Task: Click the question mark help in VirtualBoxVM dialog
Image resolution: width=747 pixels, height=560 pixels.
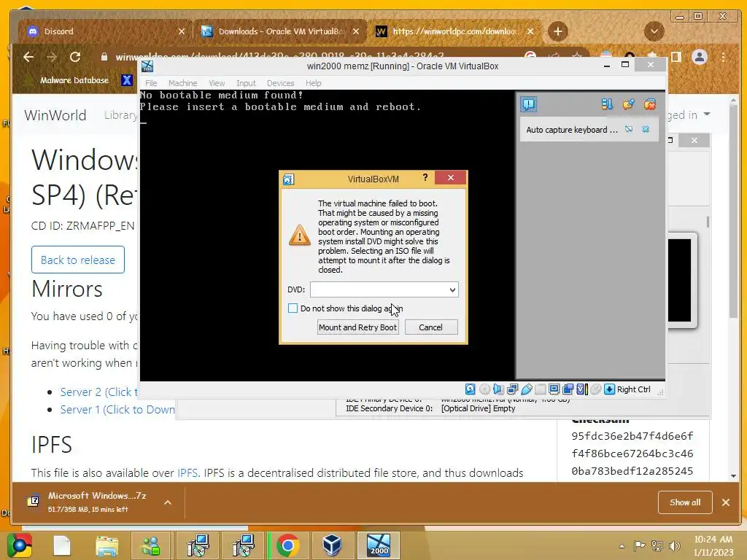Action: coord(425,178)
